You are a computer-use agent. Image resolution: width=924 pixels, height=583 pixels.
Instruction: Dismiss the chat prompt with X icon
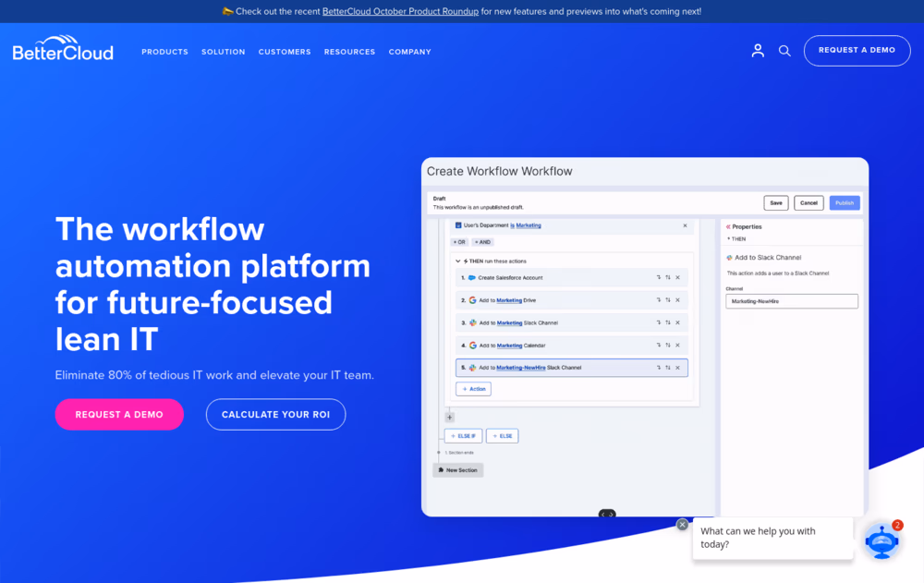coord(683,525)
